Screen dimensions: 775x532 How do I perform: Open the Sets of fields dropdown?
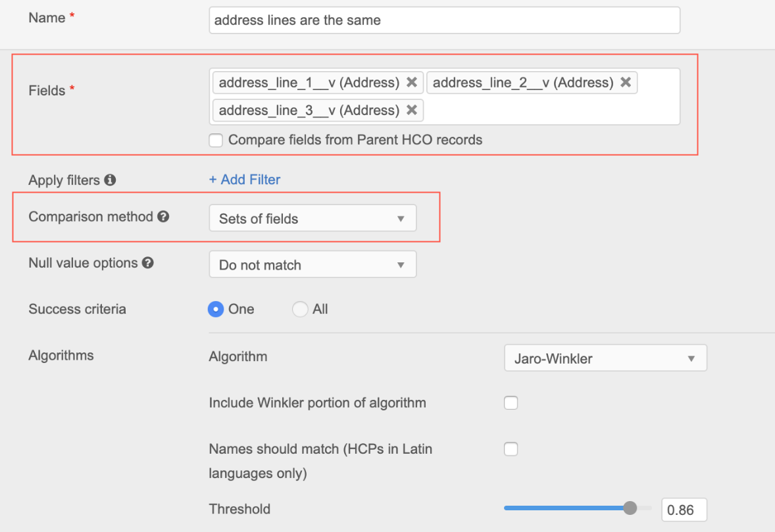point(312,219)
